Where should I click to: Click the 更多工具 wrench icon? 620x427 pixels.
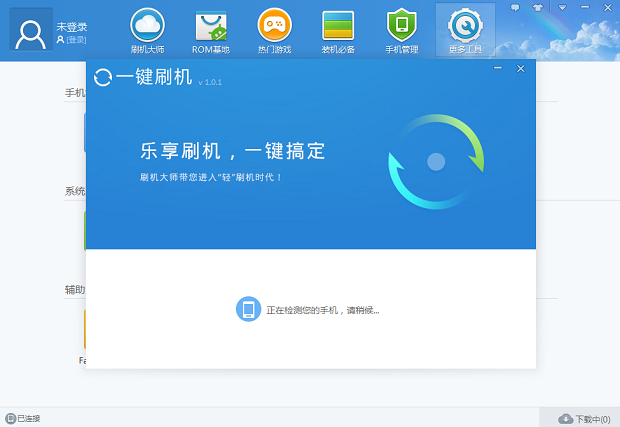(x=465, y=25)
